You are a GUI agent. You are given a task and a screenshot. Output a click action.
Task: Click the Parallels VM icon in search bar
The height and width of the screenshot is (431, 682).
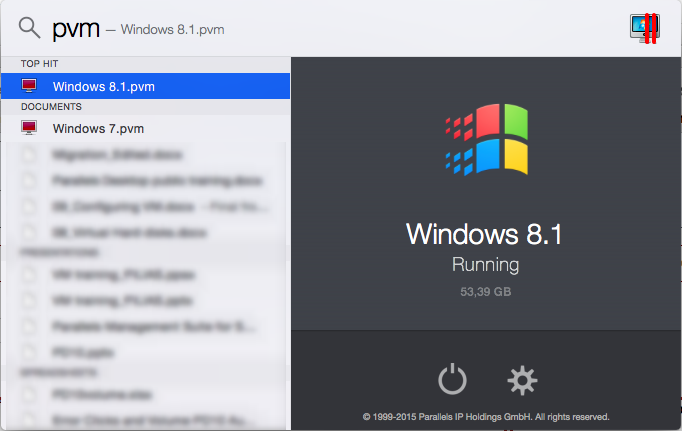pos(645,28)
